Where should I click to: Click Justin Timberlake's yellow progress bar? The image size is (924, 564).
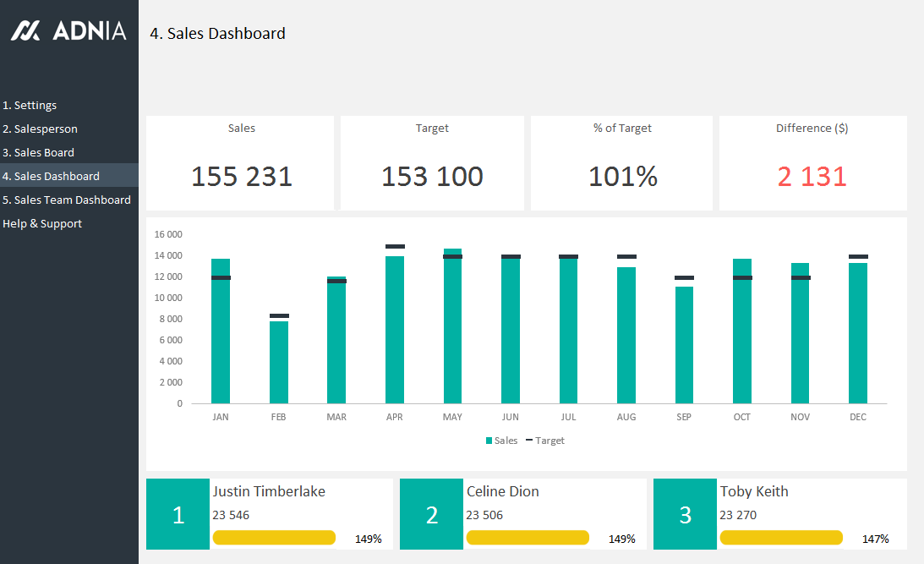pyautogui.click(x=274, y=538)
